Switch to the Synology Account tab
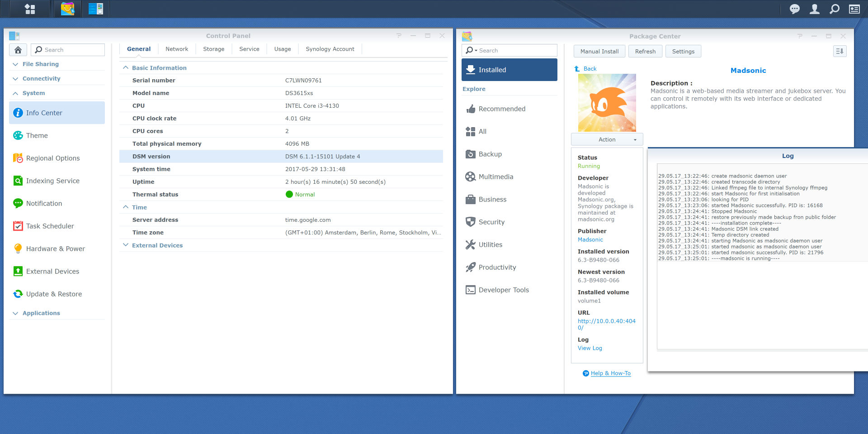This screenshot has width=868, height=434. point(330,49)
